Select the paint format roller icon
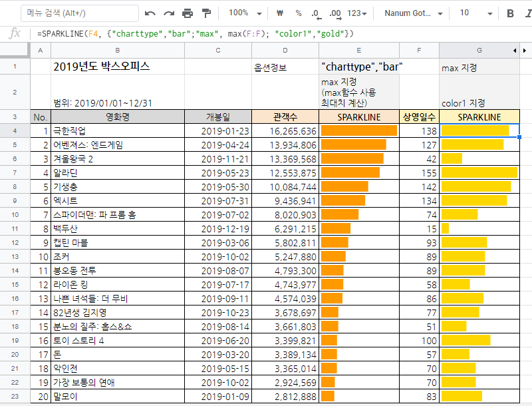 coord(206,13)
